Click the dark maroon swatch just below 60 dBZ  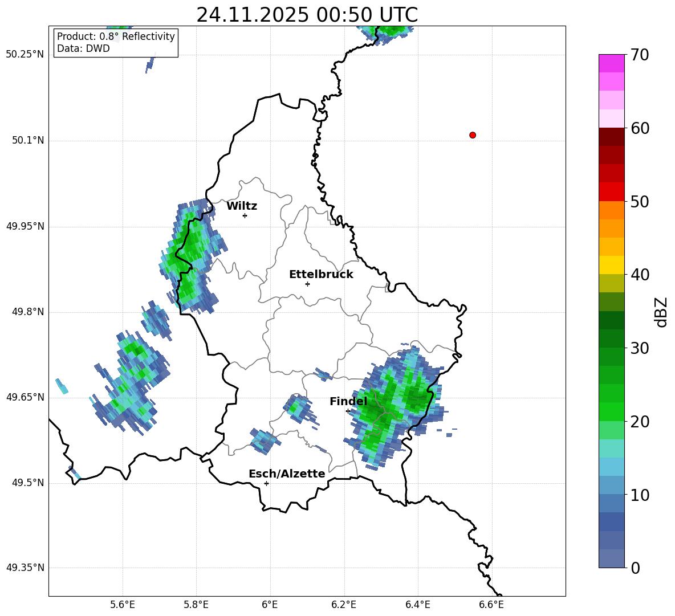612,137
